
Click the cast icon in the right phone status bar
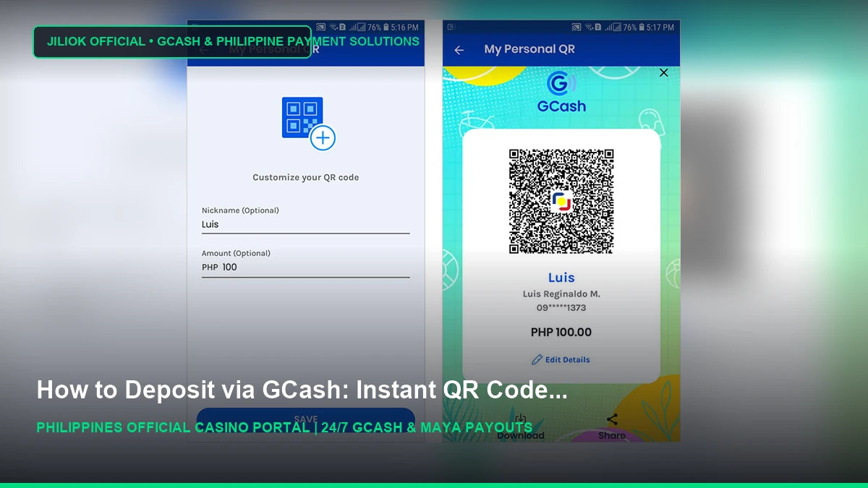[576, 27]
